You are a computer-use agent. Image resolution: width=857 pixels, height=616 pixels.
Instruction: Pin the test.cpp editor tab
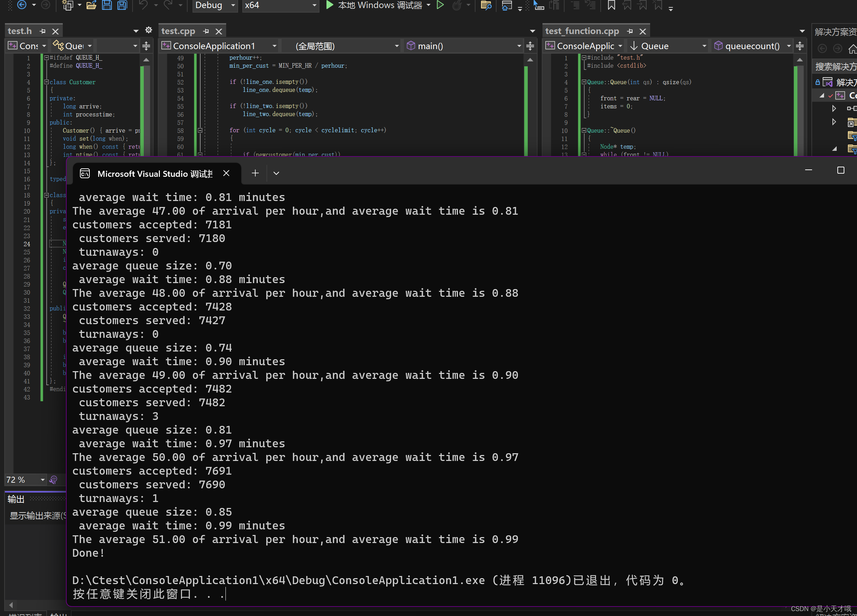click(206, 31)
